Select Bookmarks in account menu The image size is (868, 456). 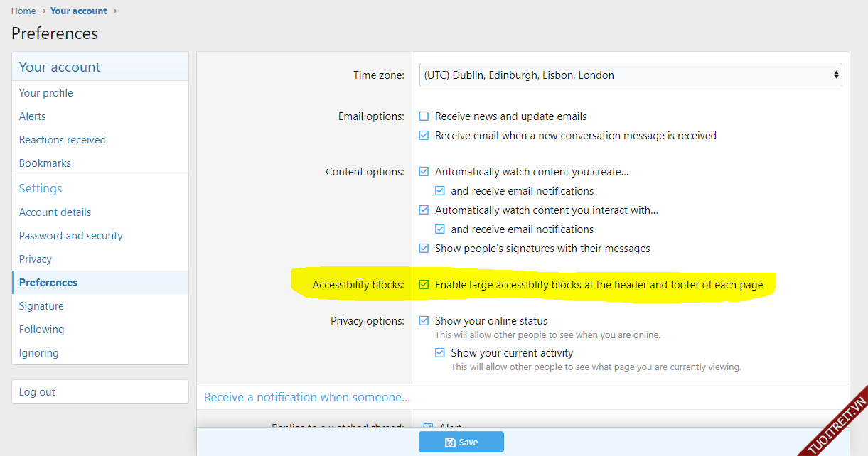pyautogui.click(x=45, y=163)
